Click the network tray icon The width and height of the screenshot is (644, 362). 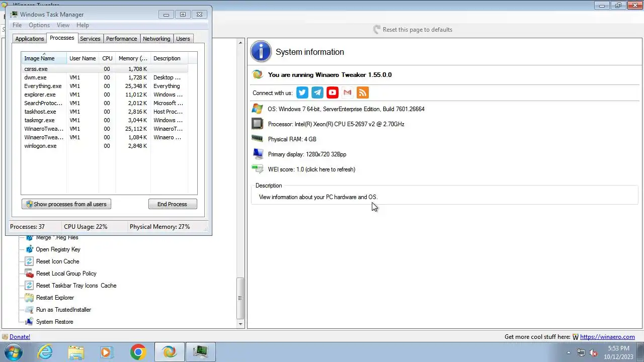coord(581,352)
